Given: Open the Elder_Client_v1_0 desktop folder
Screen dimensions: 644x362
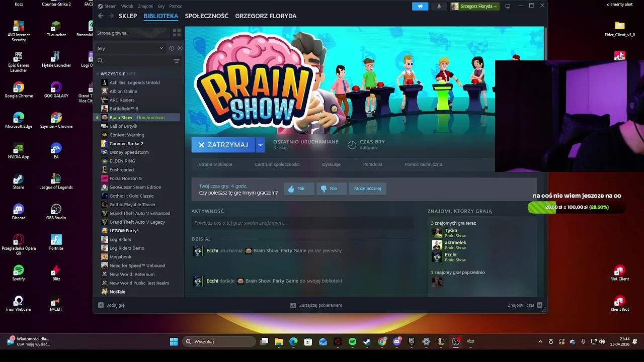Looking at the screenshot, I should click(619, 29).
